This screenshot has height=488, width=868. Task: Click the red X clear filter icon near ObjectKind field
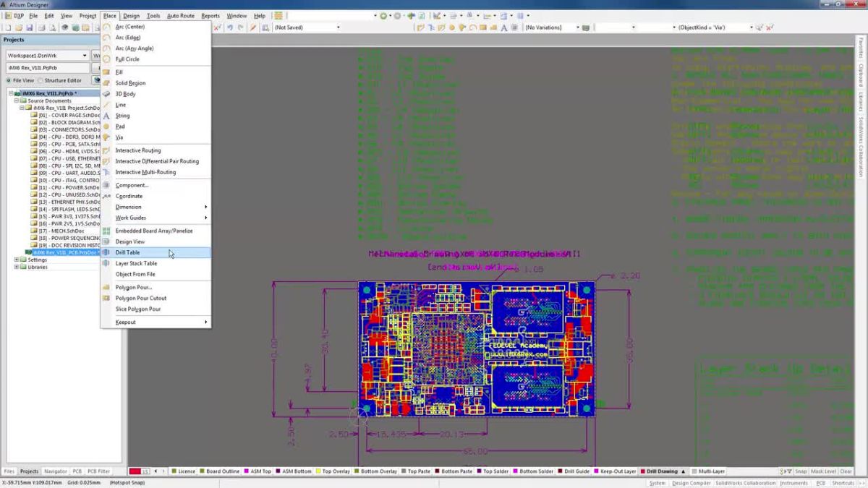click(768, 27)
